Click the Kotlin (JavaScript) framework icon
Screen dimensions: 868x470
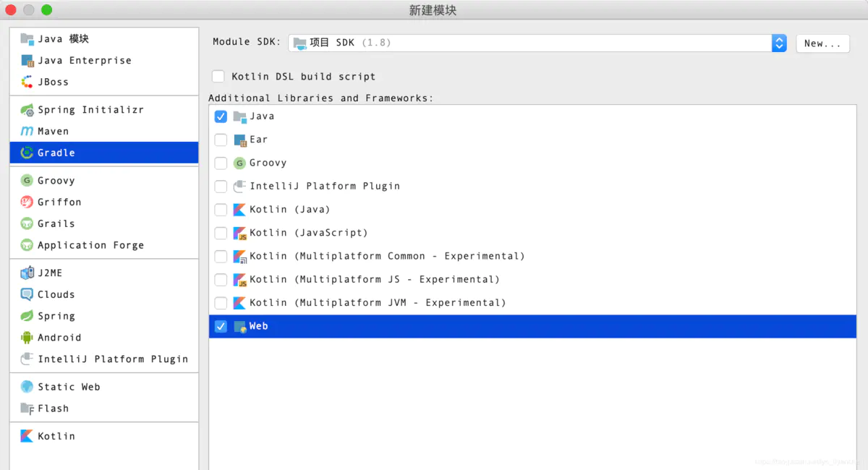point(240,234)
